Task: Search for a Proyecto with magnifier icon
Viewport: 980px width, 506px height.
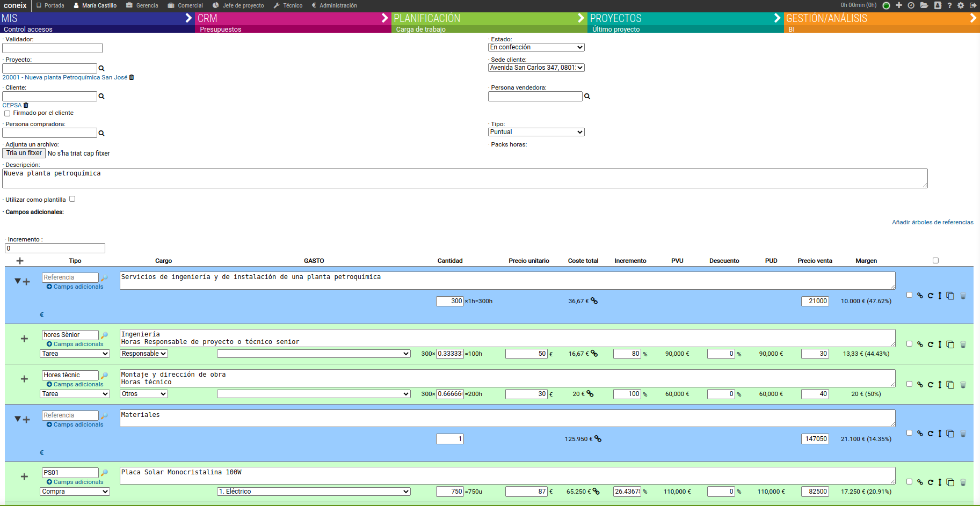Action: 101,68
